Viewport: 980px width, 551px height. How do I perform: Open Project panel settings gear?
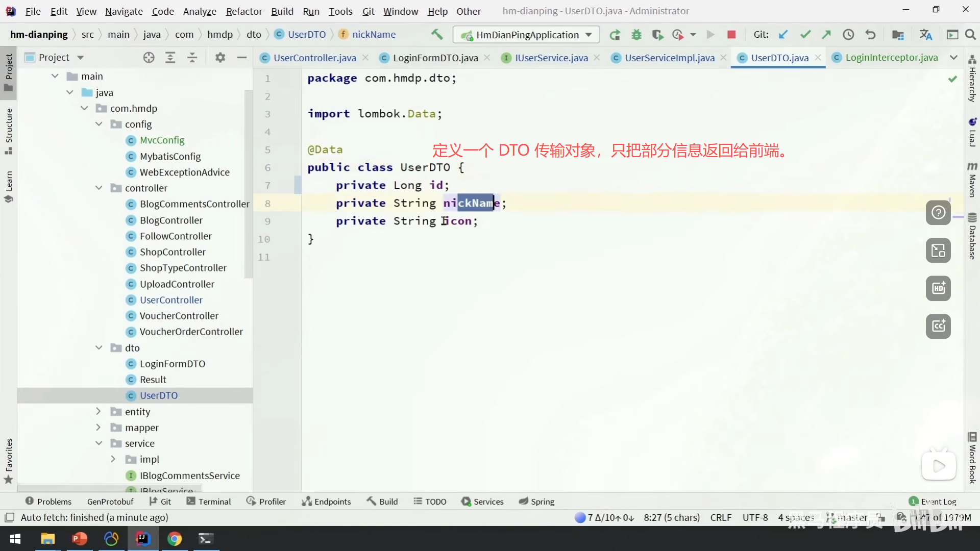220,58
